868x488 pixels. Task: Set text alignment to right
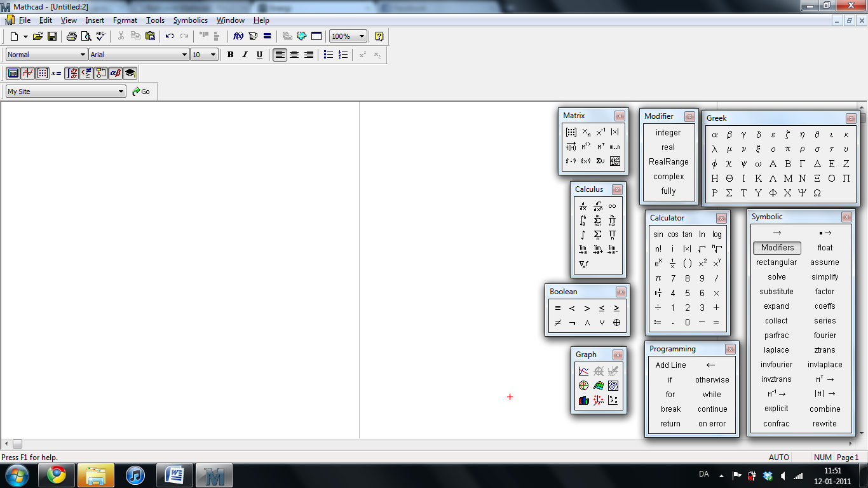pyautogui.click(x=309, y=55)
